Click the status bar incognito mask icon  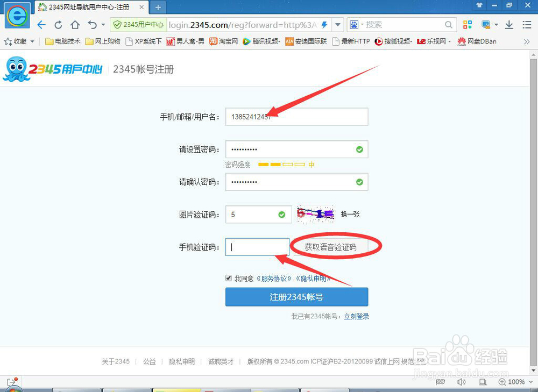[x=441, y=382]
